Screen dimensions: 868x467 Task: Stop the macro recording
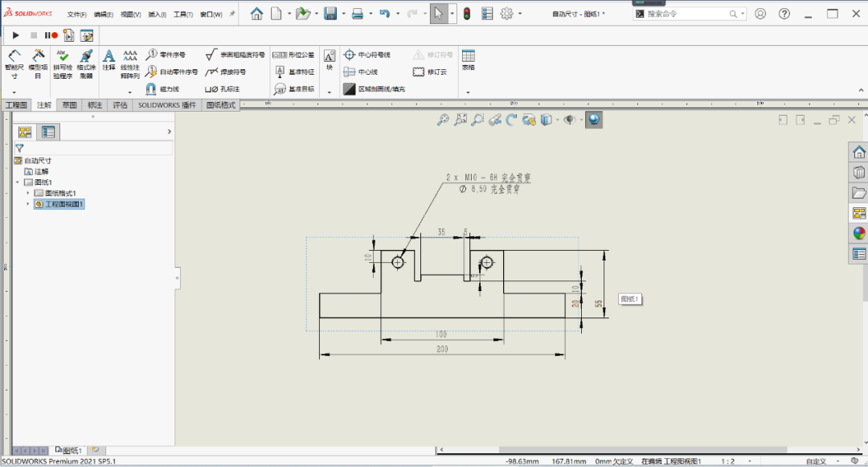click(x=34, y=35)
